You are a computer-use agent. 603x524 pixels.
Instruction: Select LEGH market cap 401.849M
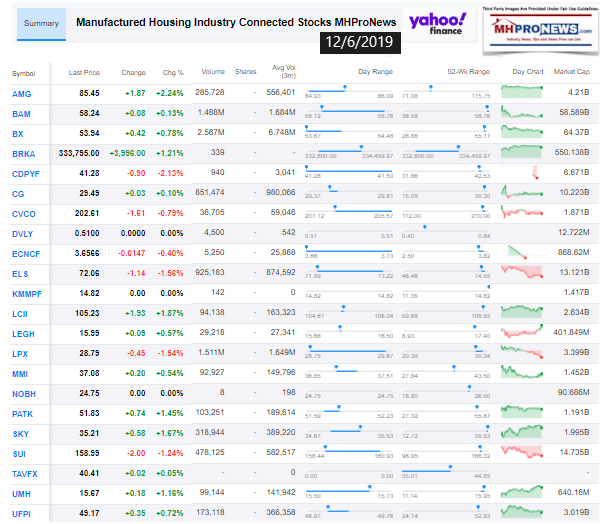tap(571, 333)
